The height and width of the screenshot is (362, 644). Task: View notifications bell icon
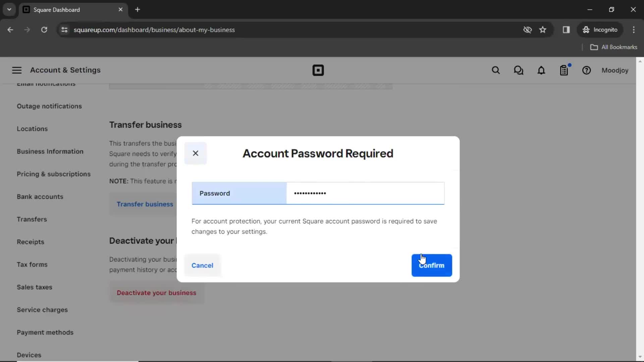click(x=541, y=70)
